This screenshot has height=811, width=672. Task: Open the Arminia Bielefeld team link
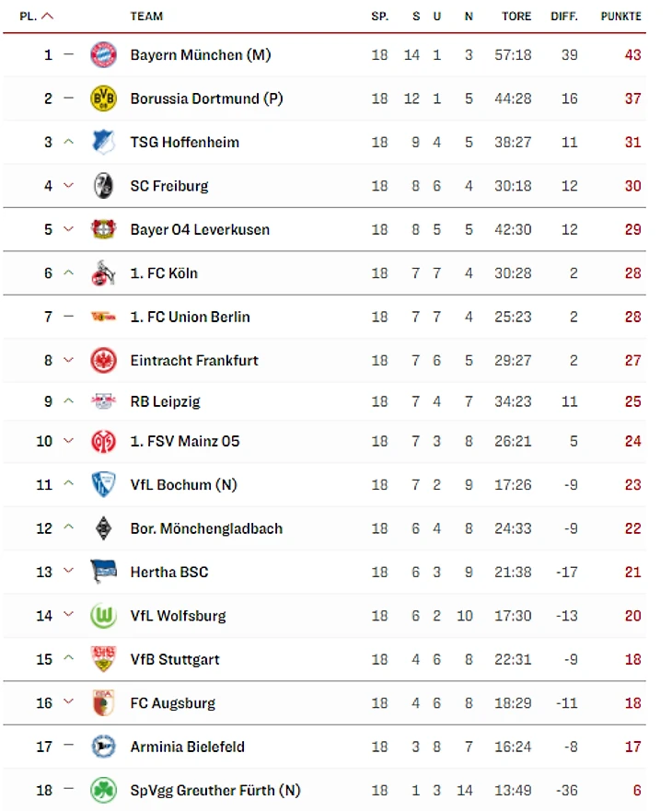187,747
